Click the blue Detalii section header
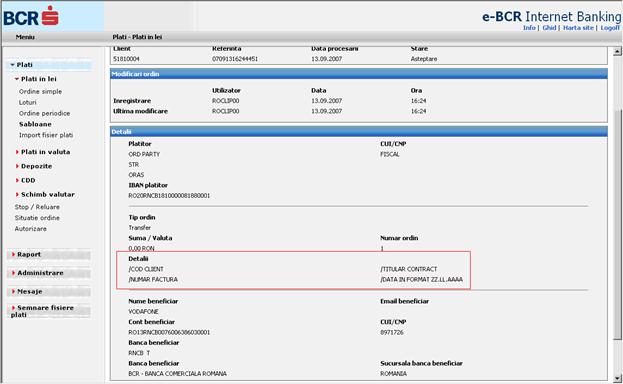The image size is (623, 384). point(359,132)
